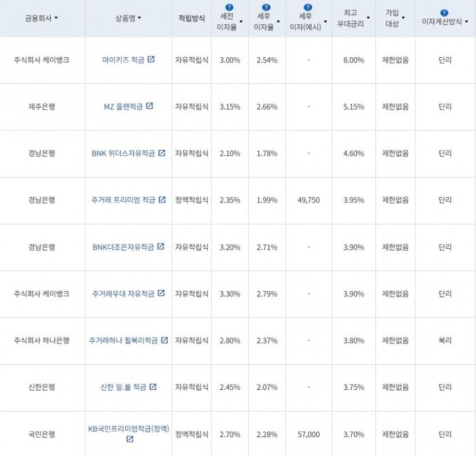Open 주거래우대 자유적금 product link
The height and width of the screenshot is (456, 476).
click(123, 293)
